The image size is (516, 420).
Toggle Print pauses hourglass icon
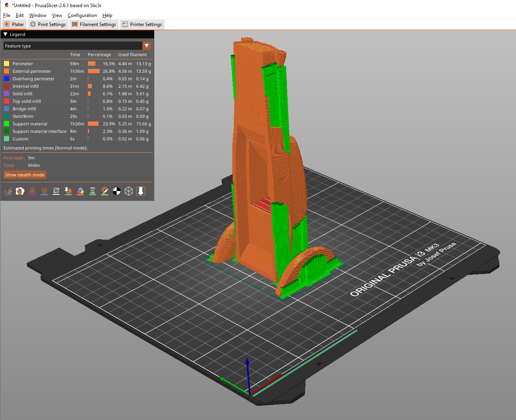pos(93,191)
